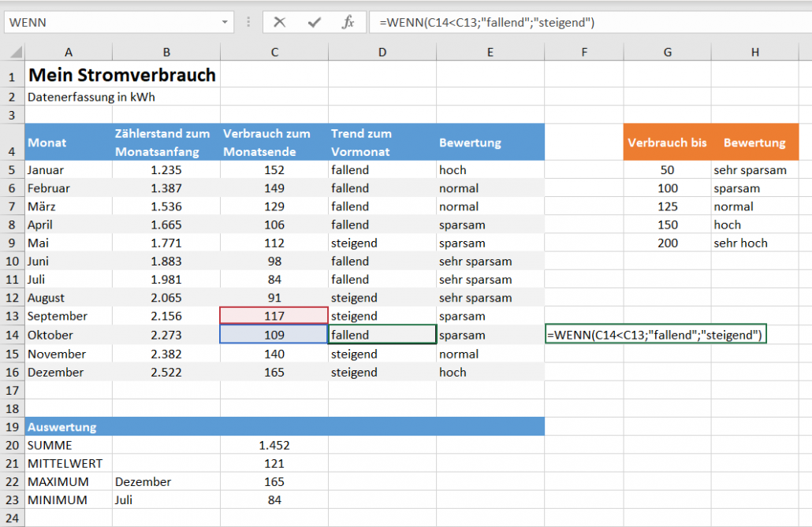Cancel formula entry with the X icon
812x527 pixels.
coord(281,22)
